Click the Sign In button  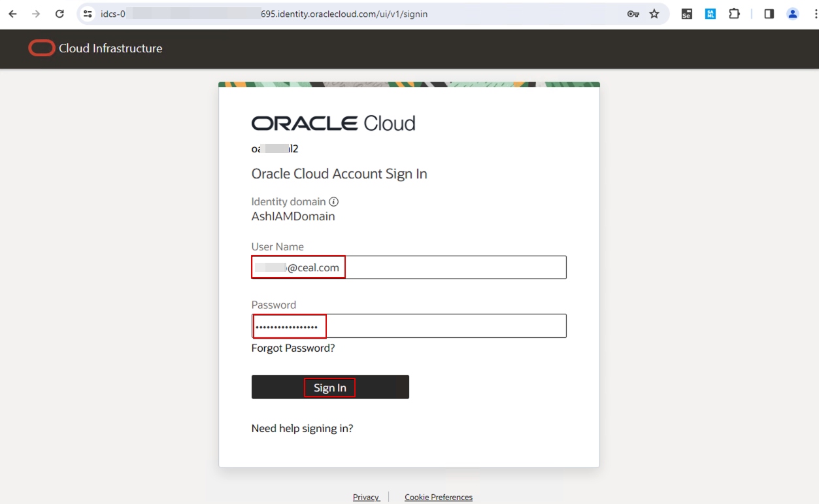click(330, 387)
